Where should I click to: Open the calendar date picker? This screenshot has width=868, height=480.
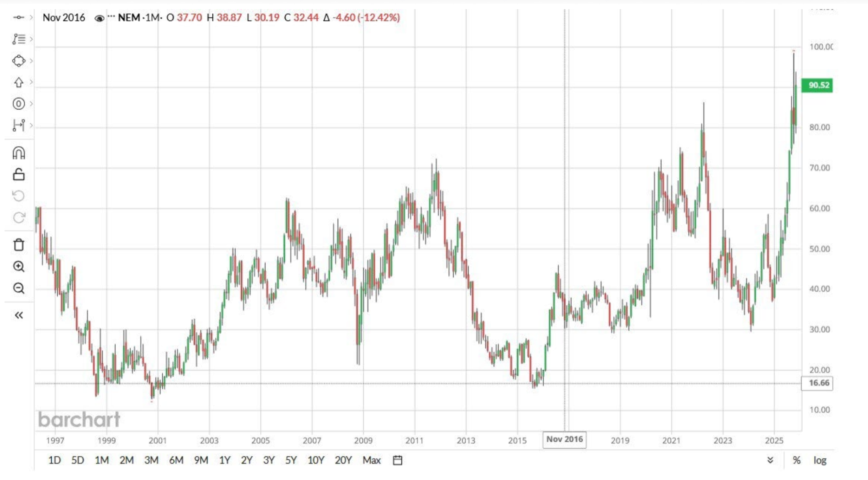click(397, 460)
